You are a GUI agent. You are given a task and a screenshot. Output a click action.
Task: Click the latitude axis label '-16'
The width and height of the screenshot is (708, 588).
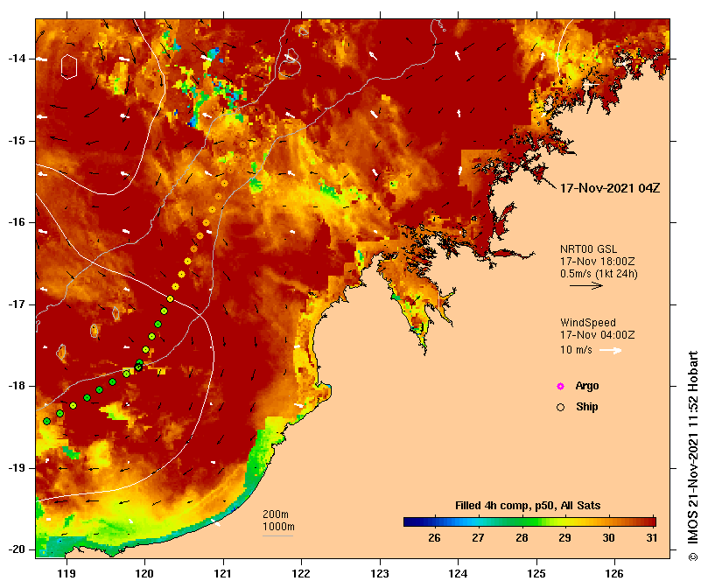[17, 222]
